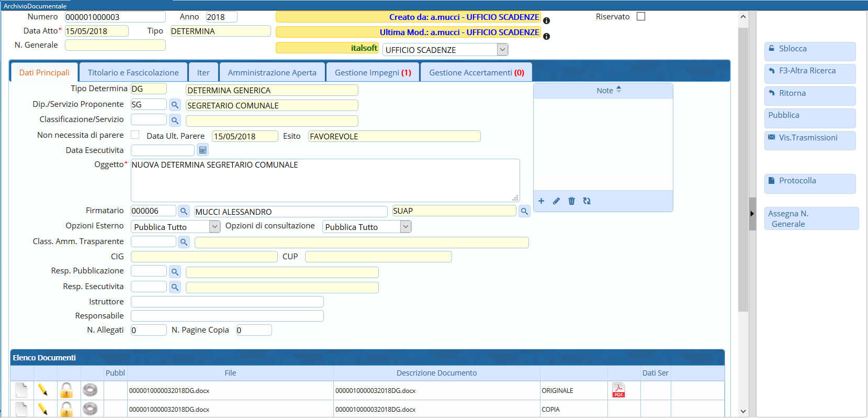Click search icon next to Firmatario code
This screenshot has height=418, width=868.
184,211
